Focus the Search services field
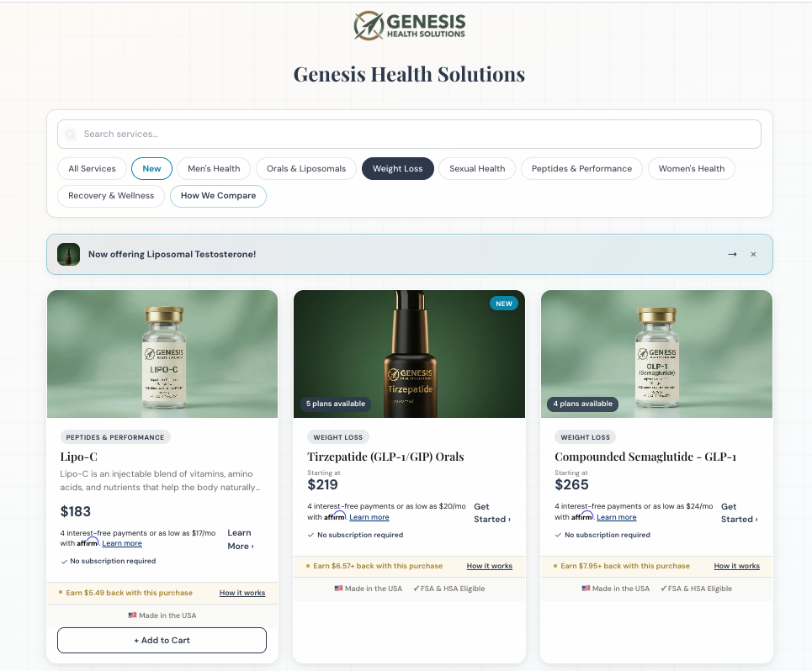Viewport: 812px width, 671px height. pos(409,134)
